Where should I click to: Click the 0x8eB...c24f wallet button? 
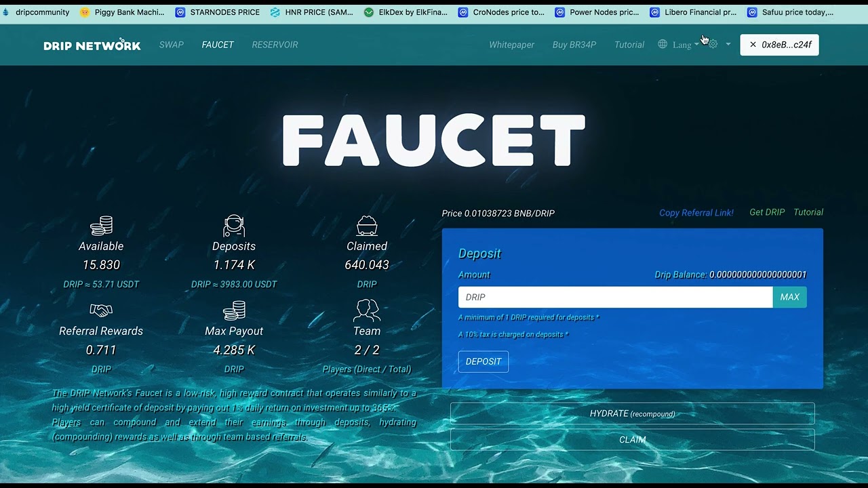coord(780,45)
